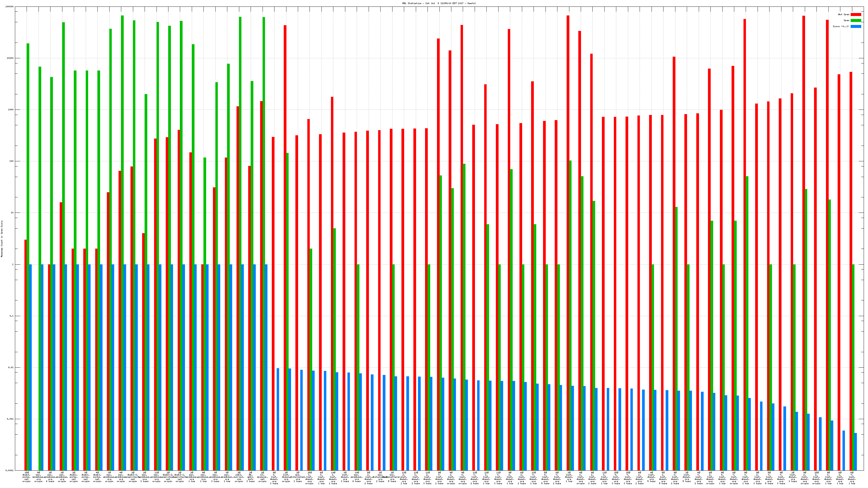Screen dimensions: 868x488
Task: Click the 'Score (0..1)' legend text
Action: (x=841, y=26)
